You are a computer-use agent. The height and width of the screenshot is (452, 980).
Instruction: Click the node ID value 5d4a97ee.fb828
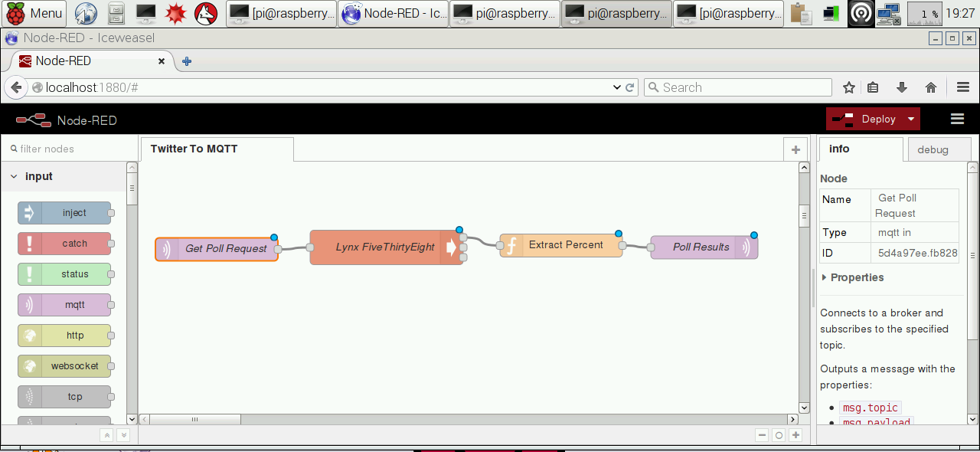click(x=917, y=253)
